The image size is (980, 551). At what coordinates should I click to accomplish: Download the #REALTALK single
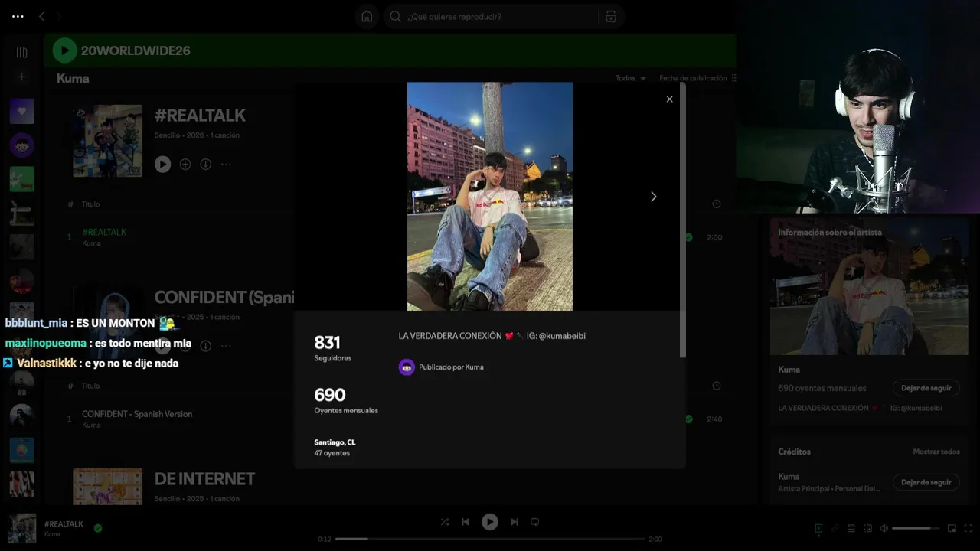coord(205,164)
